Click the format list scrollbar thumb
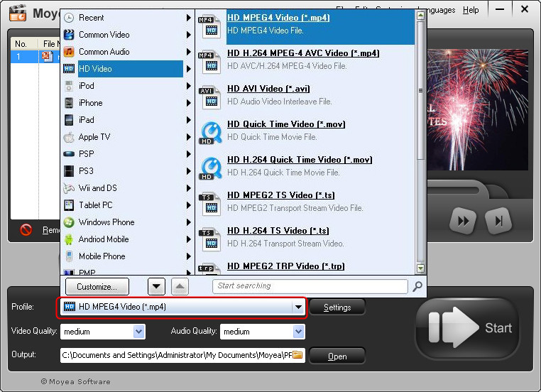The width and height of the screenshot is (541, 392). (420, 90)
